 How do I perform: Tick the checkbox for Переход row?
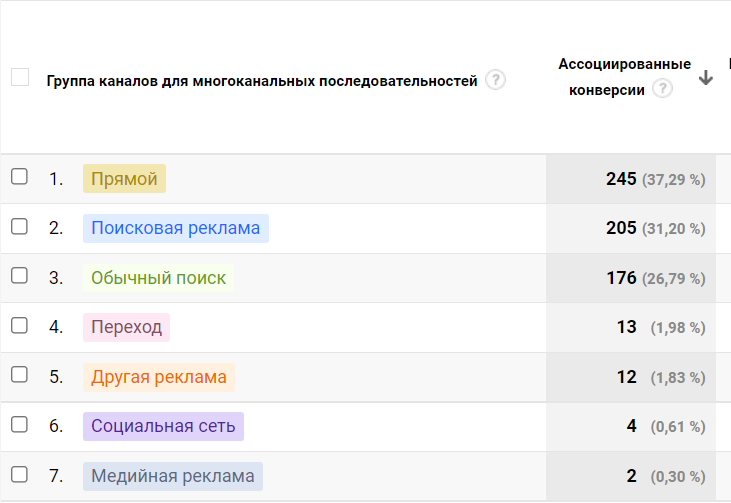click(19, 325)
